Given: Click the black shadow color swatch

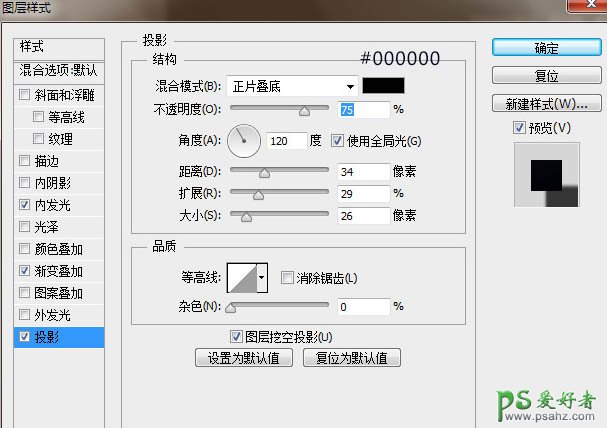Looking at the screenshot, I should 384,86.
